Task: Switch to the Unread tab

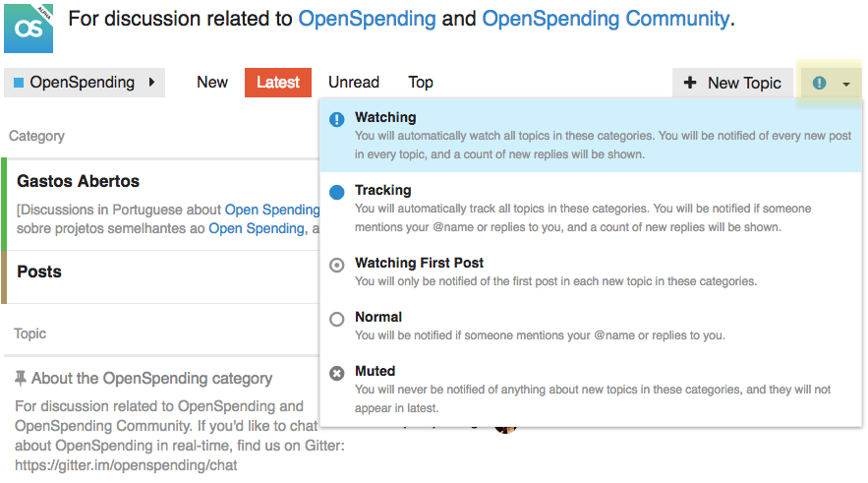Action: (x=354, y=83)
